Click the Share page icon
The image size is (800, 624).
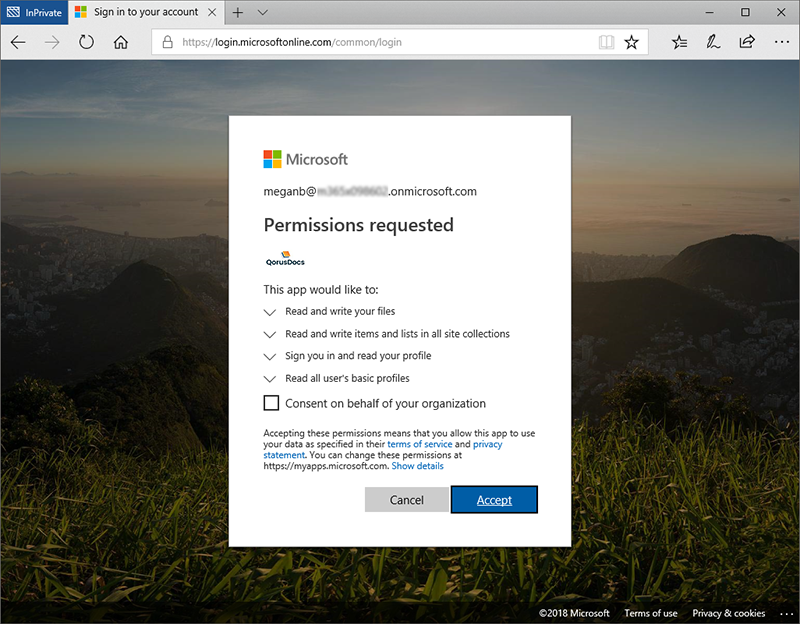coord(746,42)
